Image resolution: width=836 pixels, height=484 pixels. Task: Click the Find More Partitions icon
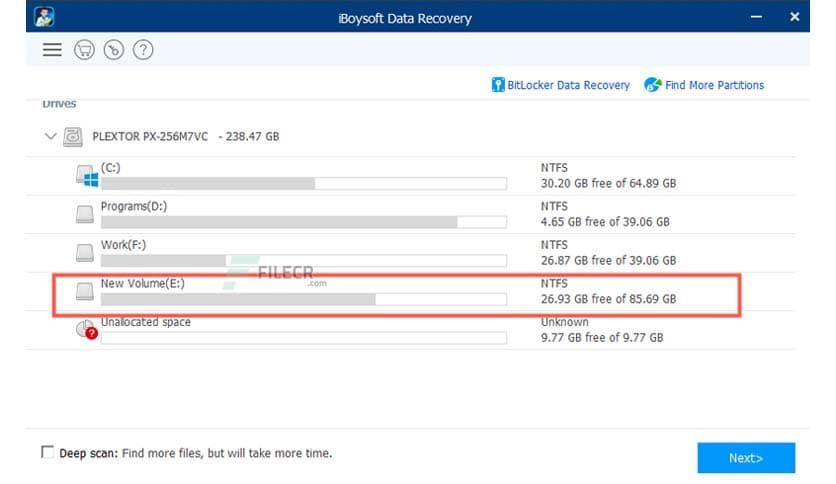[653, 85]
